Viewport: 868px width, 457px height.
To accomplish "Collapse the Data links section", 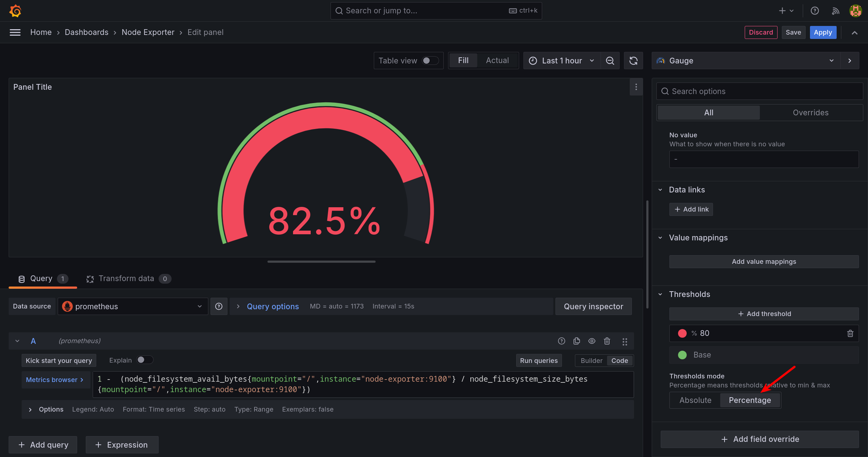I will [660, 190].
